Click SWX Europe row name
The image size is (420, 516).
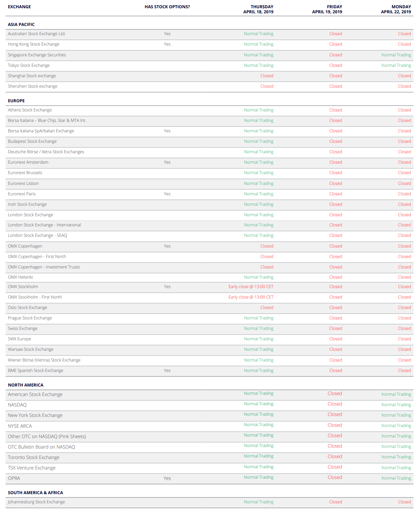point(20,339)
